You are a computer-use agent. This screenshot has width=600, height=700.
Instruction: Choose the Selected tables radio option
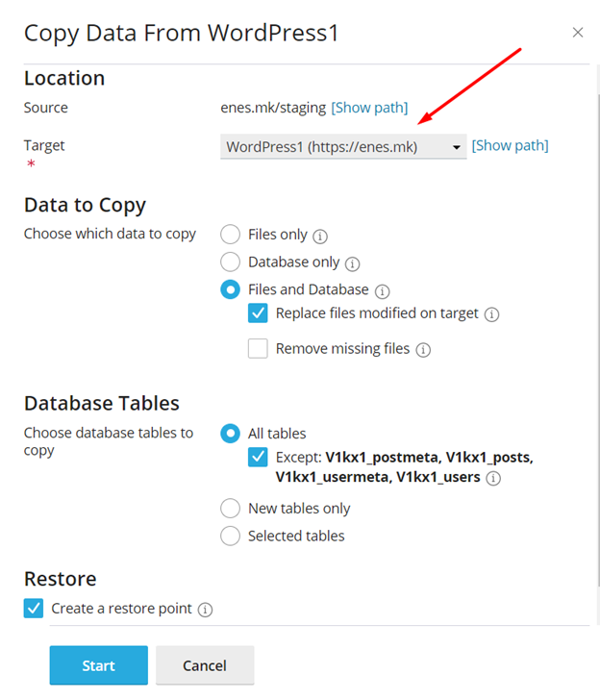(230, 536)
